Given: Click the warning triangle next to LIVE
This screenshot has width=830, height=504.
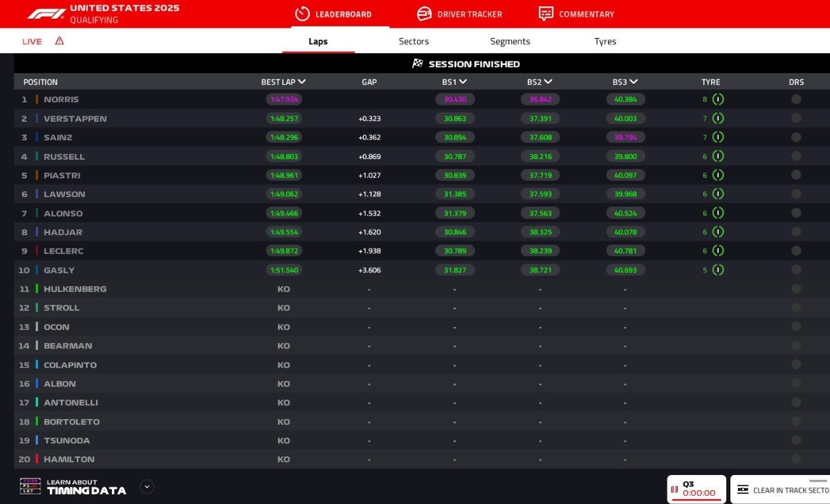Looking at the screenshot, I should click(x=59, y=41).
